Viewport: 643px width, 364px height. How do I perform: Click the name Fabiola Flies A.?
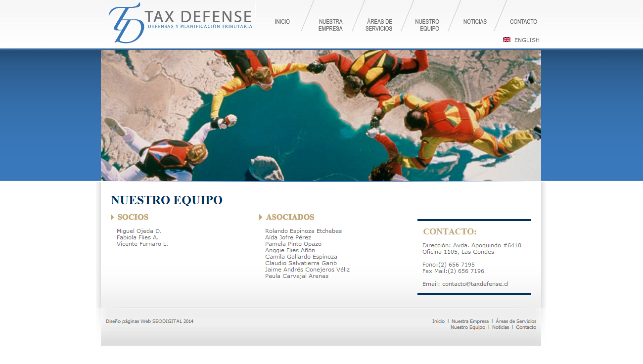tap(138, 237)
